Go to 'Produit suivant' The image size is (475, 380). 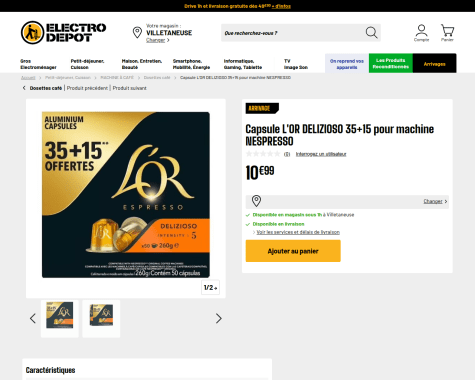pyautogui.click(x=130, y=88)
